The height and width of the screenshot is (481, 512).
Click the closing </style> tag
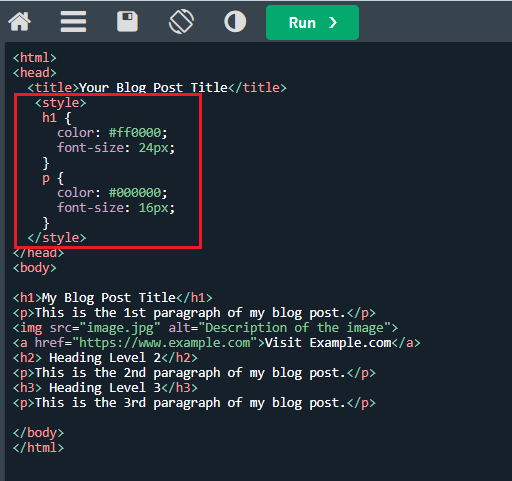[x=57, y=238]
